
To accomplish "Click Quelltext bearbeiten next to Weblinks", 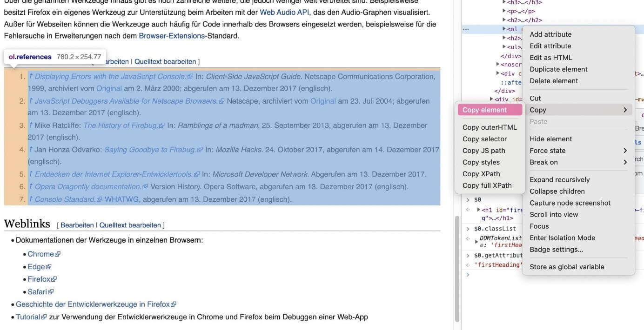I will point(130,225).
